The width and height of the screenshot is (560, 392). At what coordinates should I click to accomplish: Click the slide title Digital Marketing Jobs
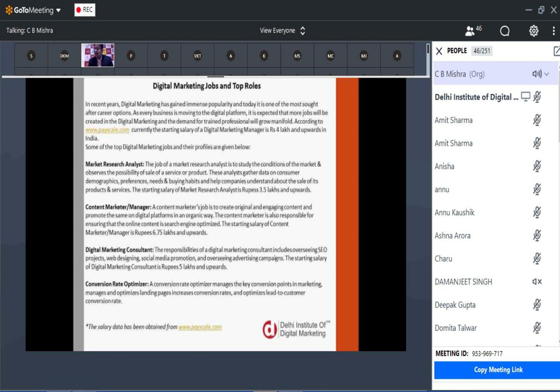click(207, 86)
